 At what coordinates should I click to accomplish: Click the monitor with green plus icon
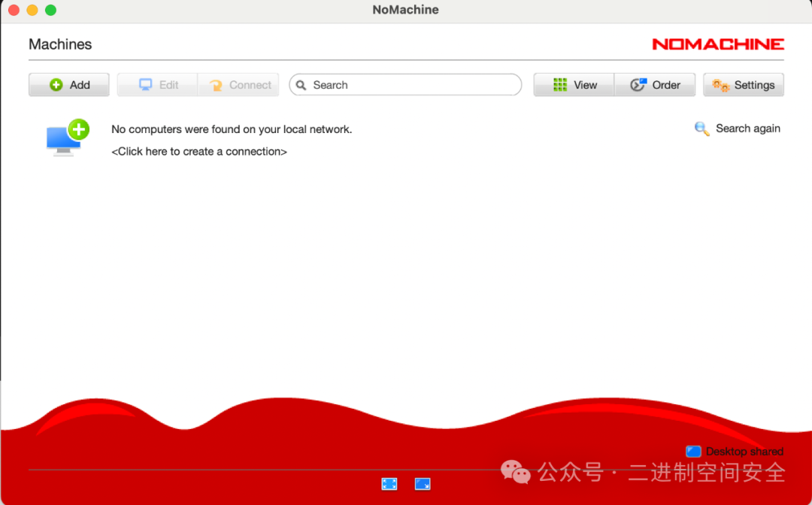68,138
